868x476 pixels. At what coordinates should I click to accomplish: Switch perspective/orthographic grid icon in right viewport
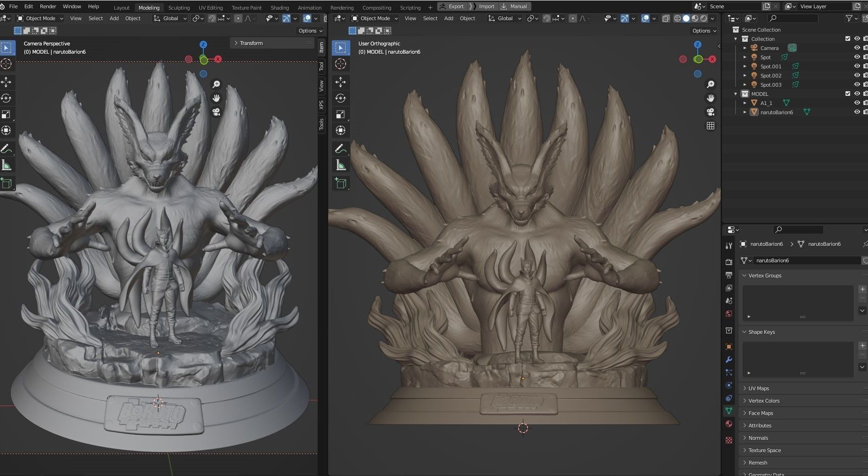tap(711, 126)
